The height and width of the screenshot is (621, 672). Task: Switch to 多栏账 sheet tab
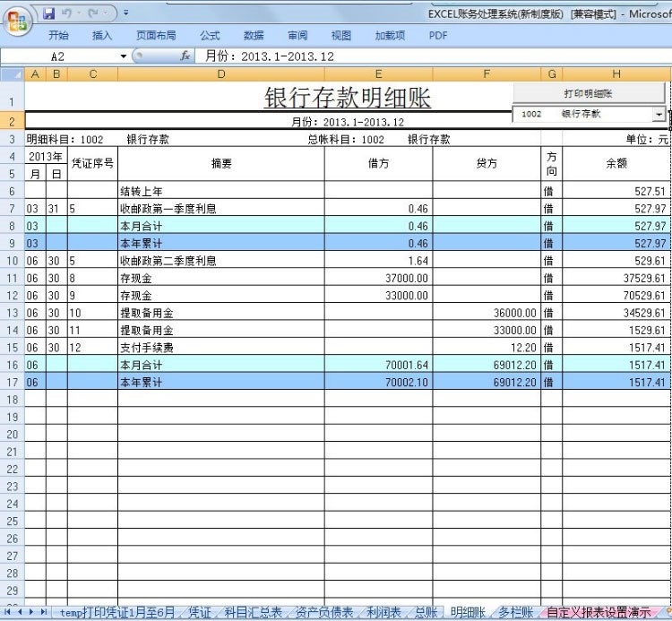516,612
